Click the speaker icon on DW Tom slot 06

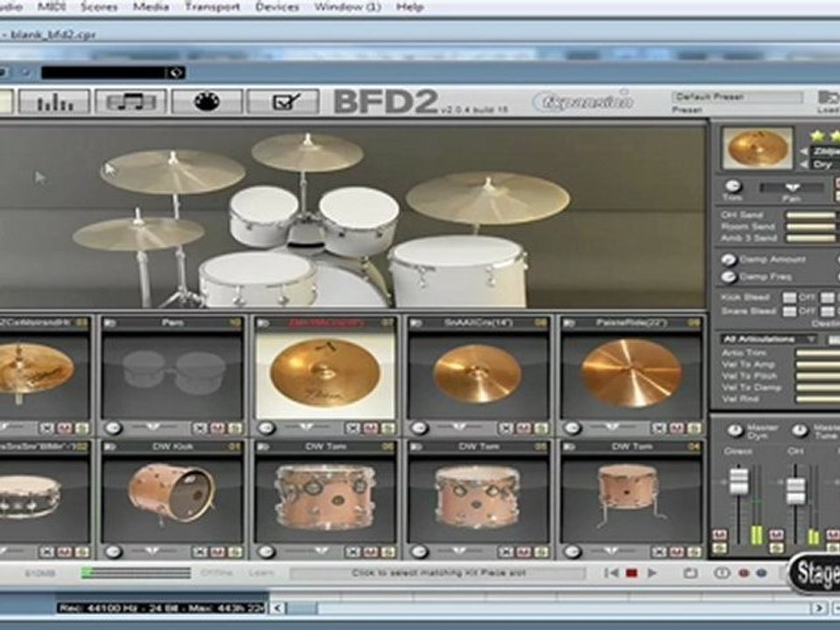[x=263, y=446]
